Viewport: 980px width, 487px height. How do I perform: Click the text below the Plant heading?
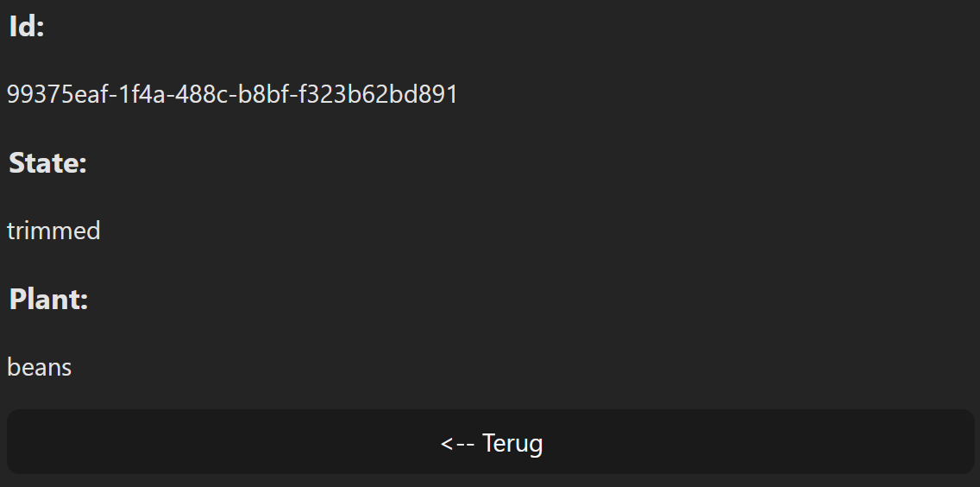point(40,367)
